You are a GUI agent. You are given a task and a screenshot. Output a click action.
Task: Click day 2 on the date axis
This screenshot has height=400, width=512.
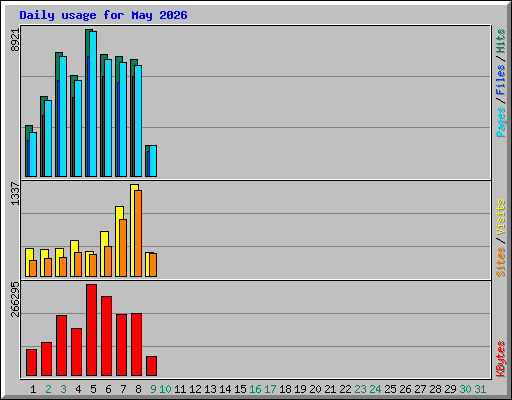tap(48, 389)
